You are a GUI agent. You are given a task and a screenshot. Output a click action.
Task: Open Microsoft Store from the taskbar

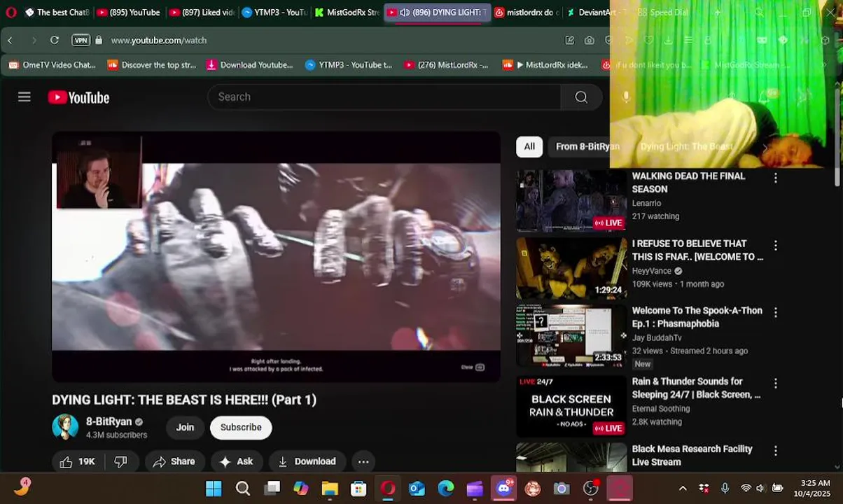[x=358, y=489]
